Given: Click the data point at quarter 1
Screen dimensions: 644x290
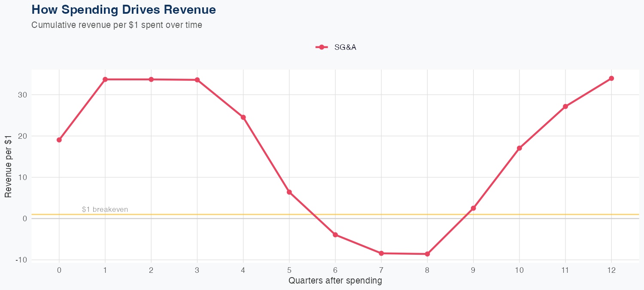Looking at the screenshot, I should [x=105, y=79].
